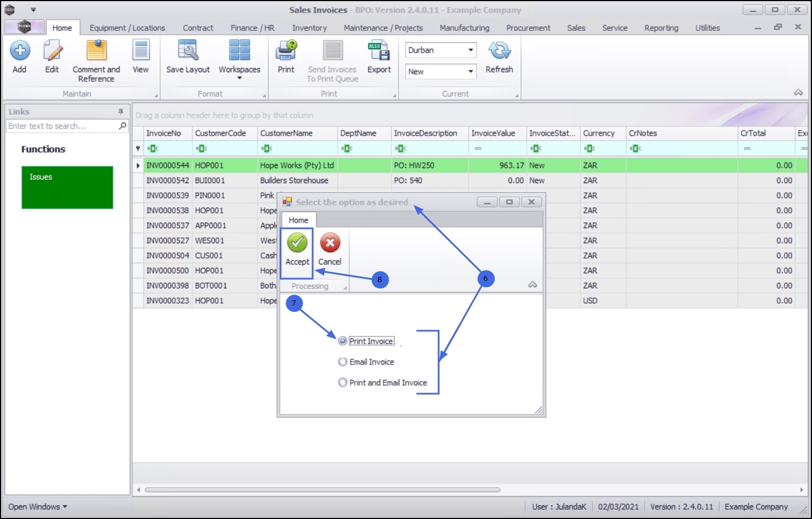Viewport: 812px width, 519px height.
Task: Switch to the Inventory ribbon tab
Action: 309,27
